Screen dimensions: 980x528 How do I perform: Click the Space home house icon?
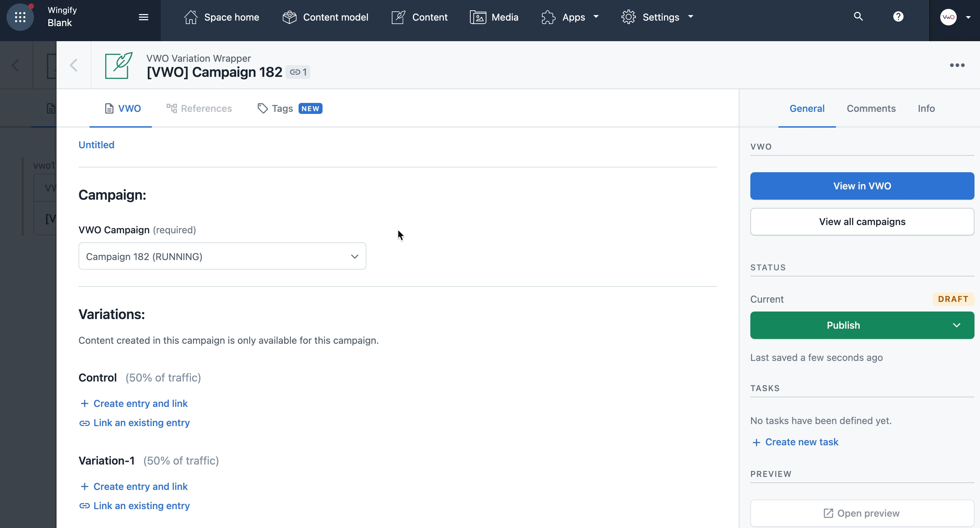point(191,17)
